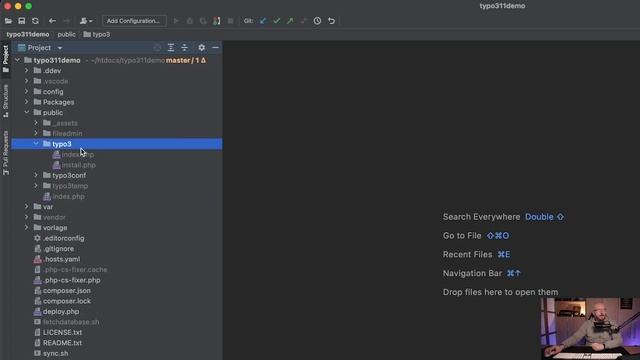640x360 pixels.
Task: Collapse the public folder
Action: tap(27, 112)
